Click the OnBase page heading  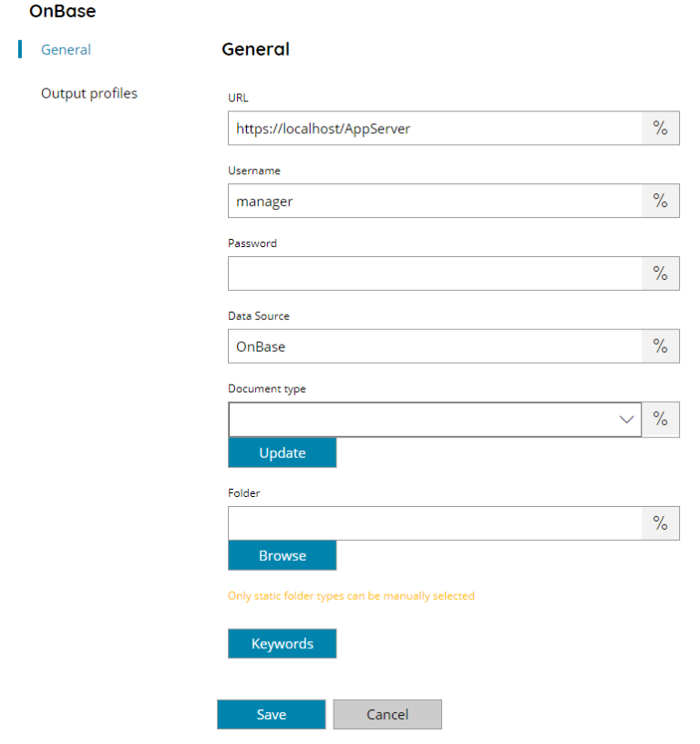pyautogui.click(x=62, y=12)
